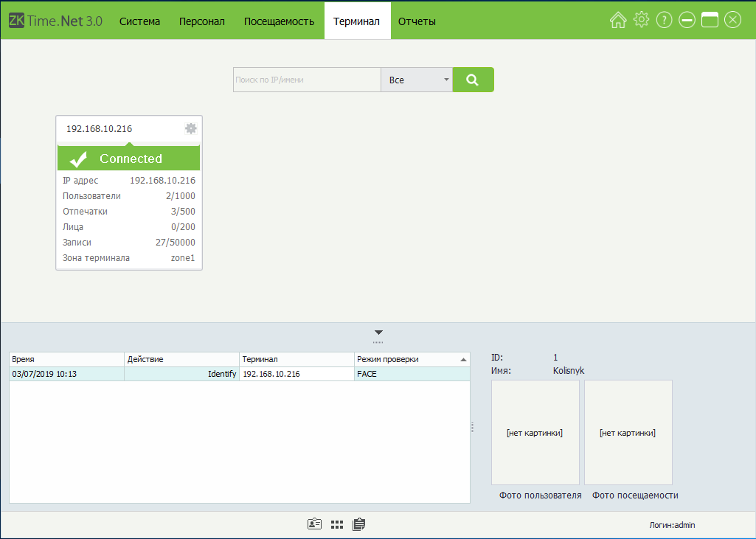Click the gear on the 192.168.10.216 card
This screenshot has height=539, width=756.
pyautogui.click(x=191, y=128)
